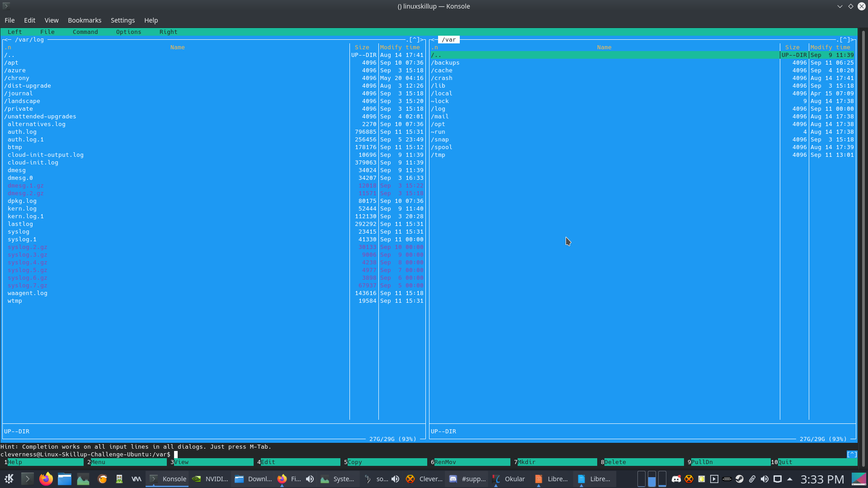
Task: Mute audio on the 'so...' taskbar entry
Action: point(396,479)
